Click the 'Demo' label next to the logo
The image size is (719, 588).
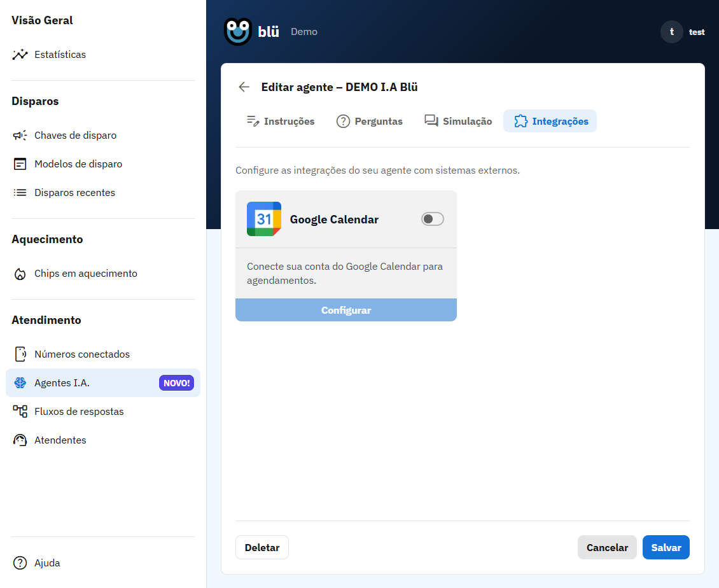coord(304,32)
